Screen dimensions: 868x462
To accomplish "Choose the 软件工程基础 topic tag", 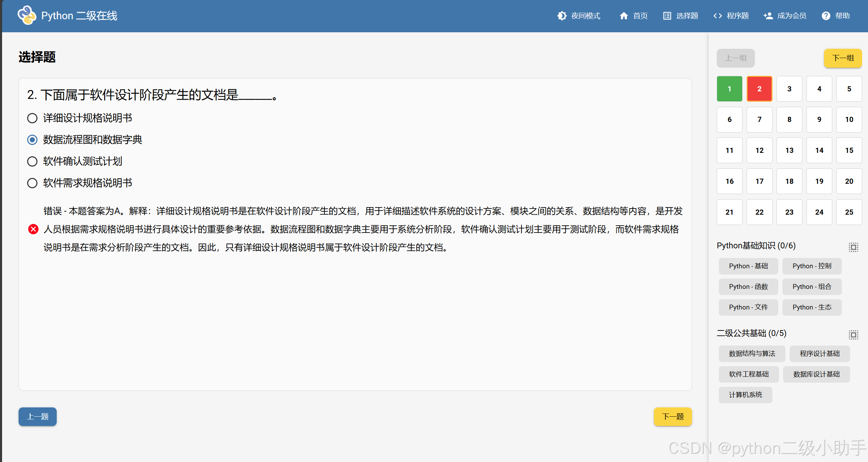I will point(748,374).
